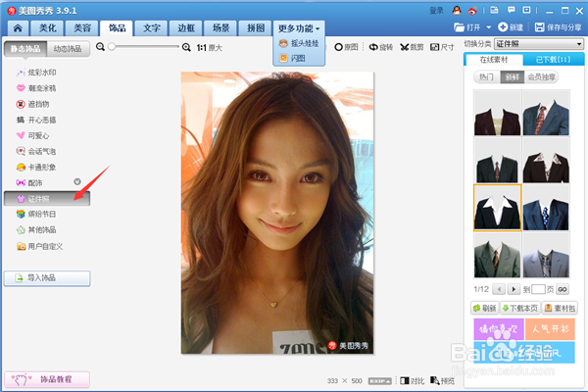Expand the arrow beside 打开
The image size is (588, 392).
tap(488, 27)
